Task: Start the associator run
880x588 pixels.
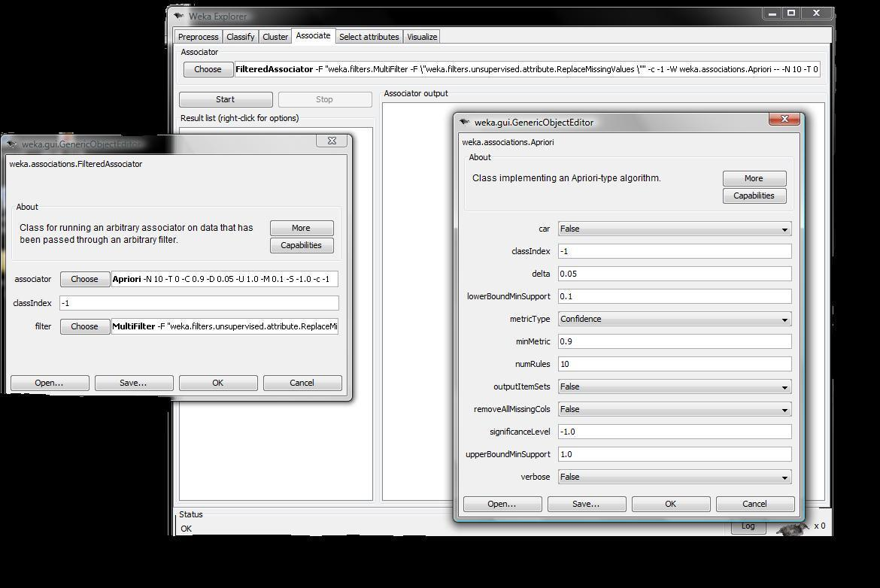Action: (x=226, y=99)
